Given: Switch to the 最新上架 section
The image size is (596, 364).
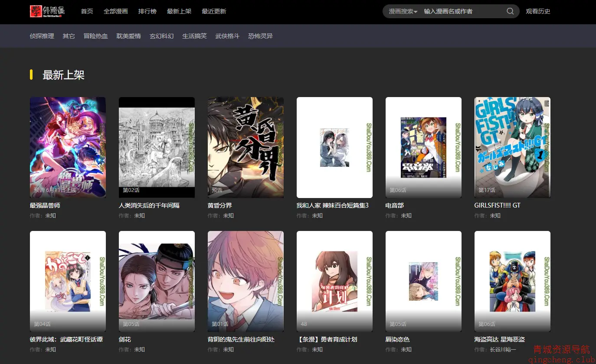Looking at the screenshot, I should pos(179,11).
